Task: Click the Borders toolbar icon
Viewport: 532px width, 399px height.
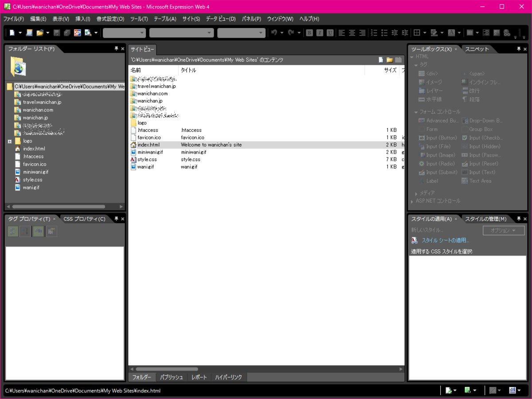Action: [417, 32]
